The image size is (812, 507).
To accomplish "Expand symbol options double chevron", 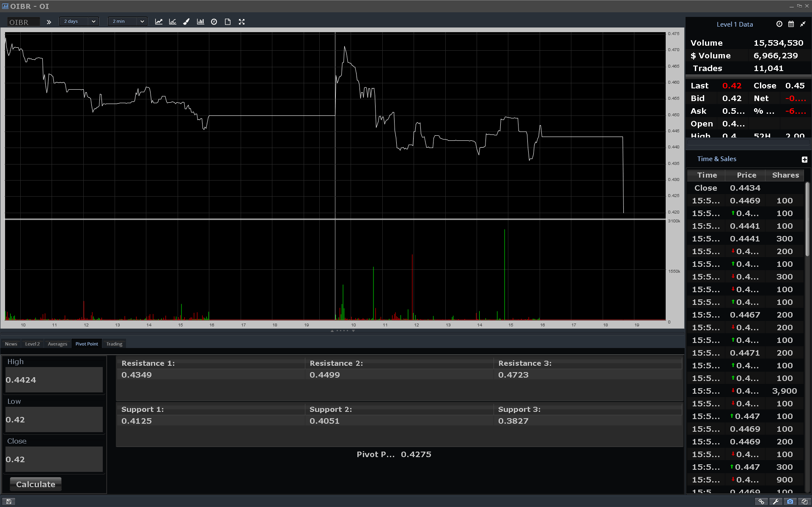I will coord(49,22).
